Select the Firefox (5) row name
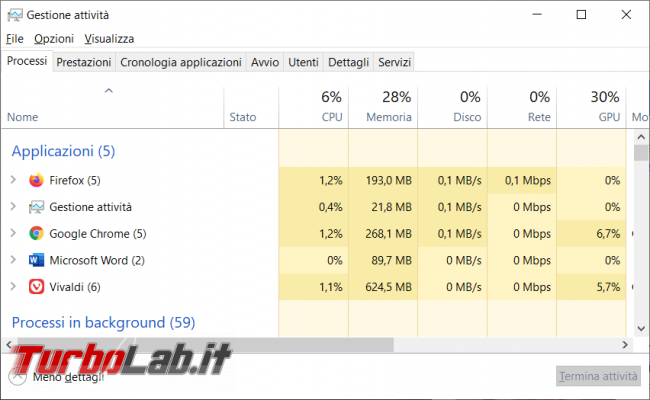650x400 pixels. point(75,180)
